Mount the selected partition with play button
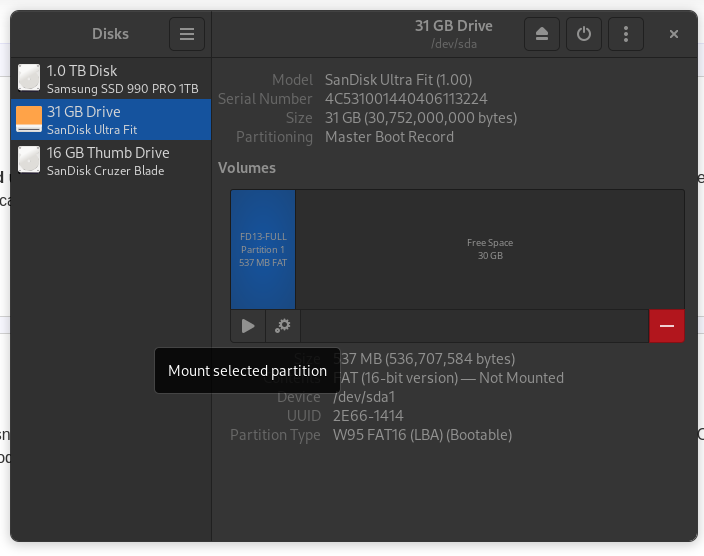Viewport: 704px width, 556px height. (248, 326)
